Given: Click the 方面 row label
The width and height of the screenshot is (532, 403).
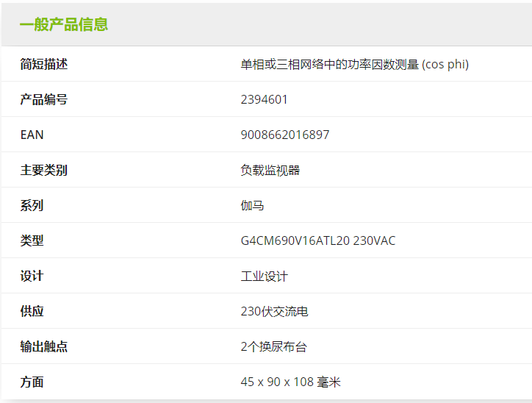Looking at the screenshot, I should (x=32, y=382).
